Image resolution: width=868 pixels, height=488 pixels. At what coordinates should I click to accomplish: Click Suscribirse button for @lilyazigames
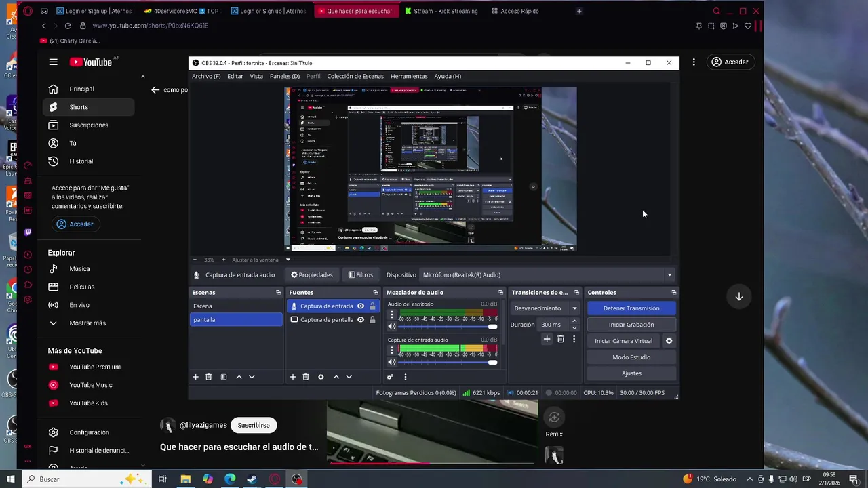pos(254,425)
